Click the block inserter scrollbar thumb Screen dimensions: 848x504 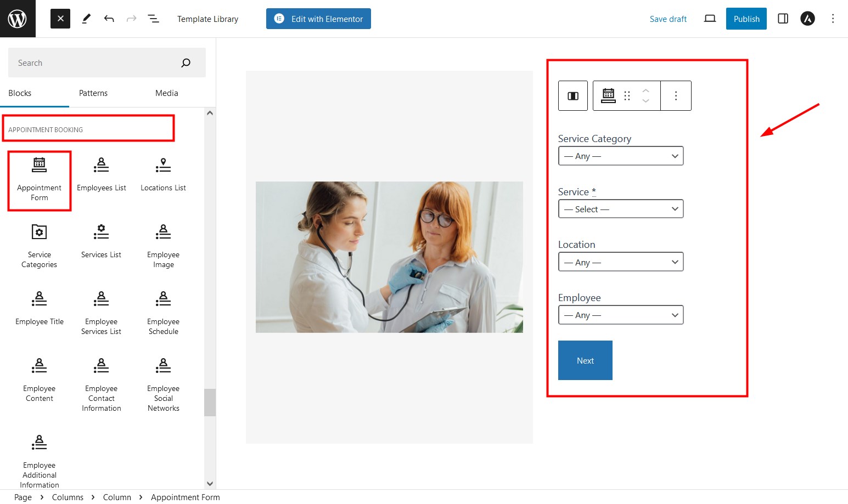tap(210, 403)
